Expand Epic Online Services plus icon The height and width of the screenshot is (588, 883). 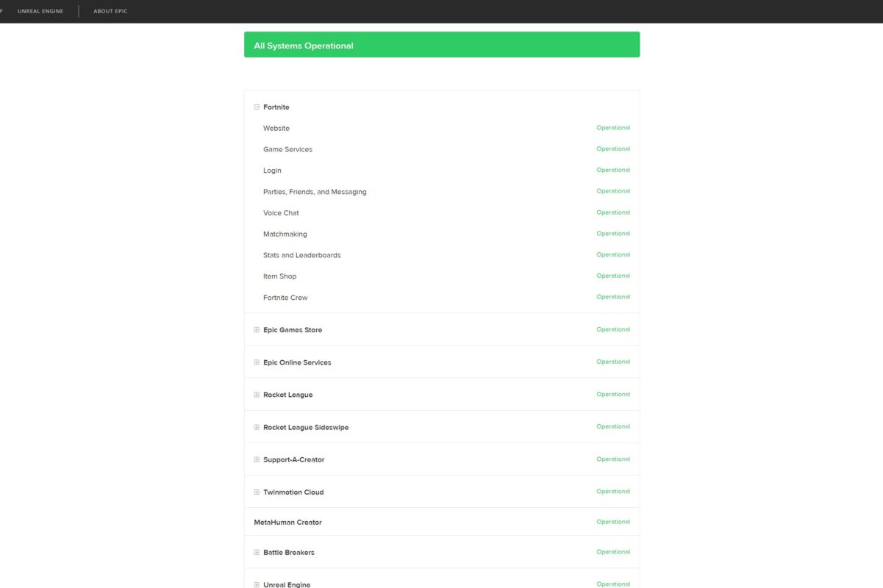point(257,362)
